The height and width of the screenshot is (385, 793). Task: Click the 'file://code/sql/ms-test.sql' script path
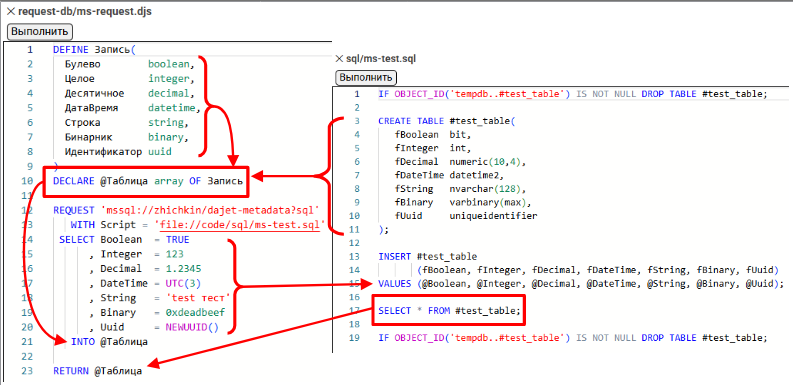(239, 224)
